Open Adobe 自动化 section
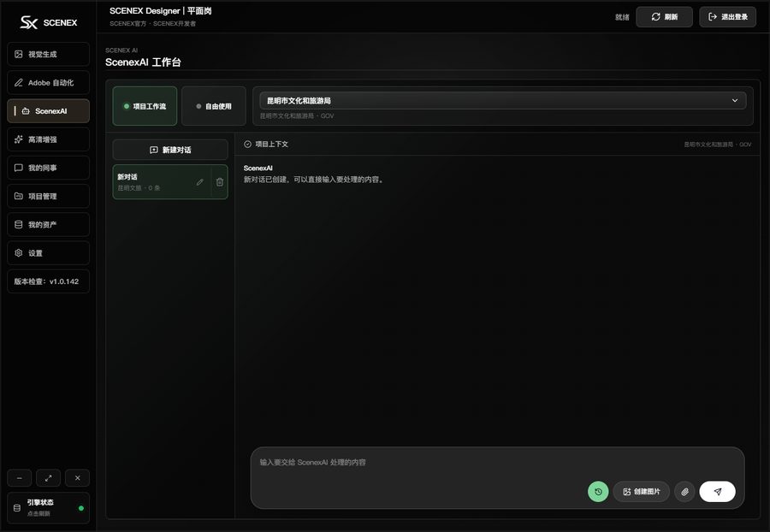770x532 pixels. click(x=48, y=82)
